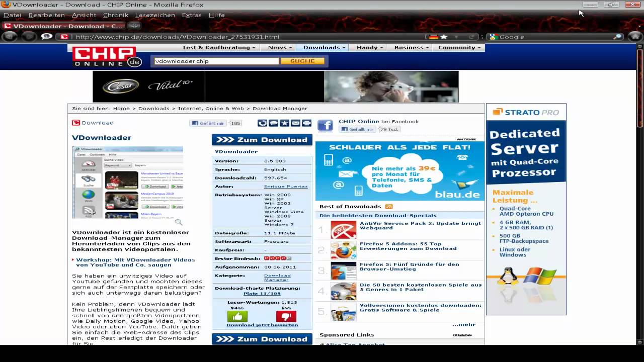Open the Hilfe menu

click(217, 15)
